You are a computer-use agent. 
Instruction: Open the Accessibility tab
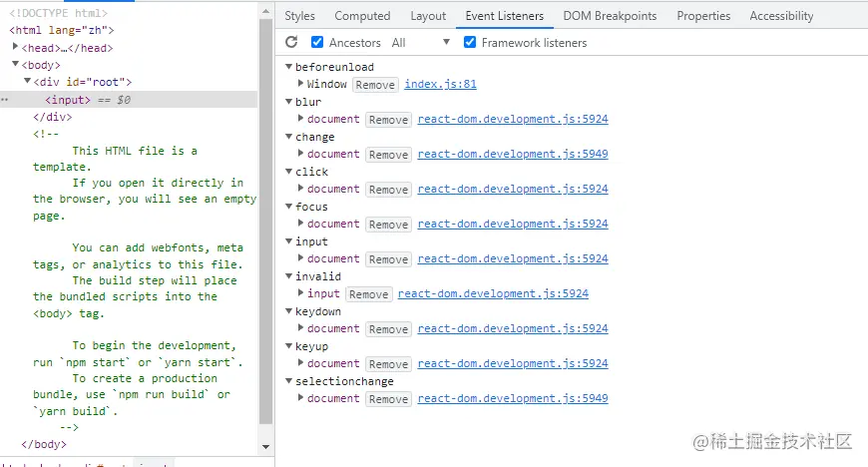coord(781,16)
